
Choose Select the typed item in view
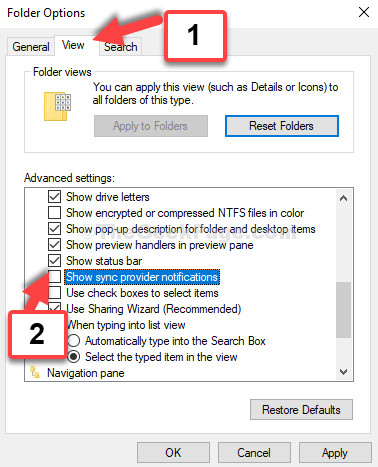point(74,357)
